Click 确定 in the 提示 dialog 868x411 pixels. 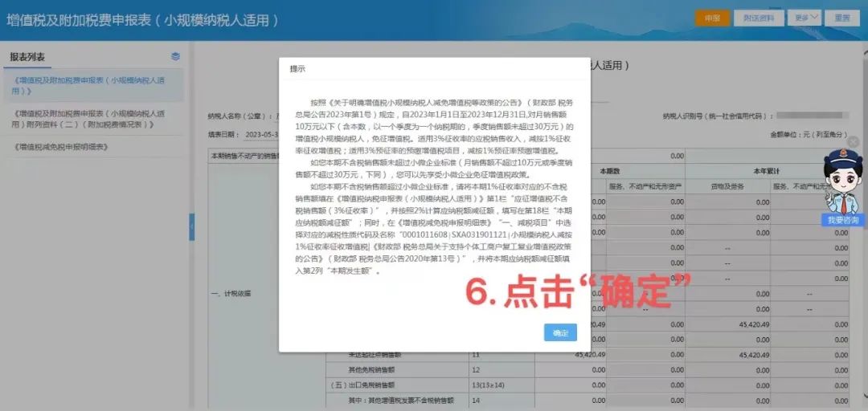click(x=560, y=332)
